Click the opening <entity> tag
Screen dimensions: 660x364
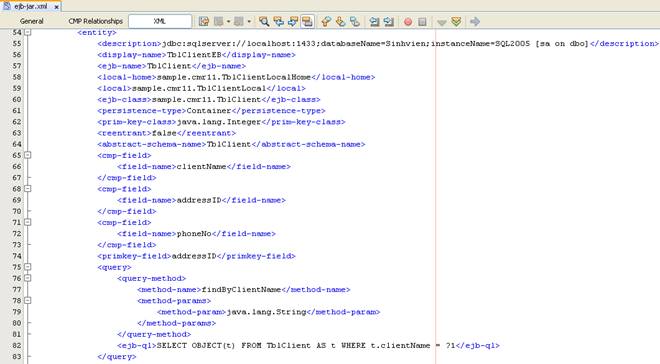pos(97,32)
